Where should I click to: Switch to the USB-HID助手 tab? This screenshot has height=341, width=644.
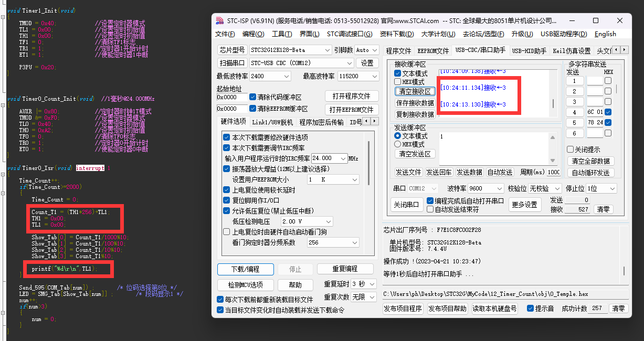pos(529,51)
